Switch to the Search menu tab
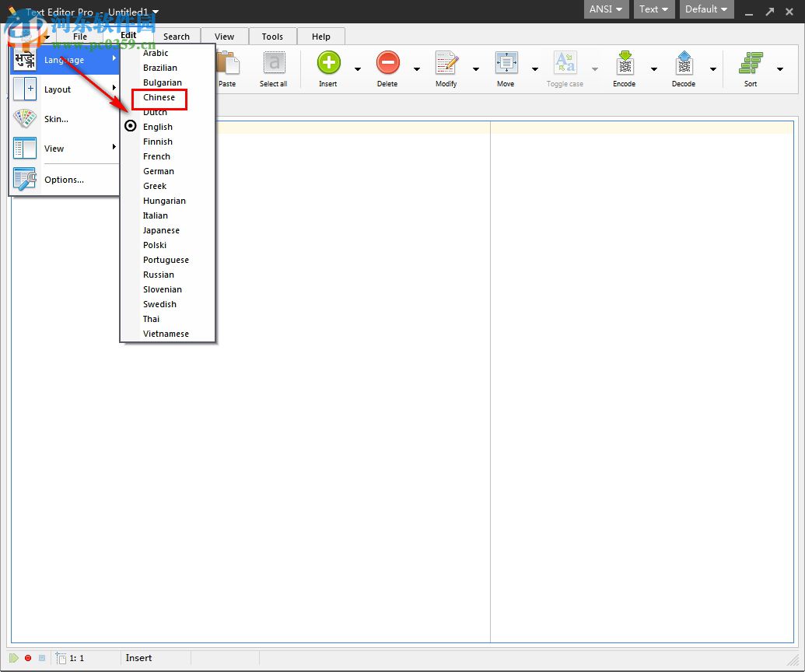805x672 pixels. [177, 36]
